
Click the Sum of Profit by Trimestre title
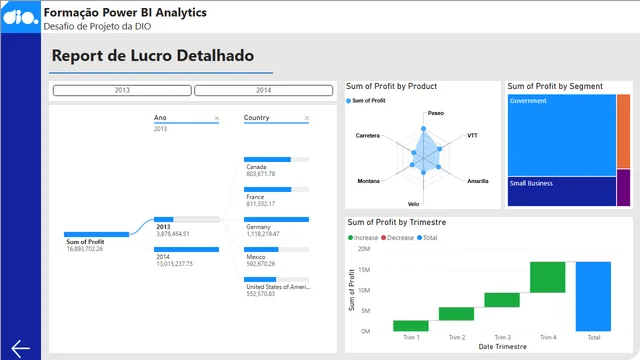(397, 222)
